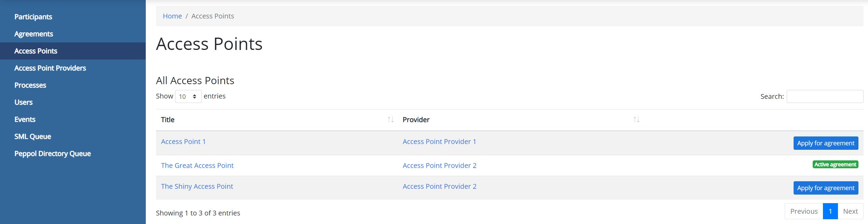
Task: Open the Processes sidebar page
Action: coord(30,85)
